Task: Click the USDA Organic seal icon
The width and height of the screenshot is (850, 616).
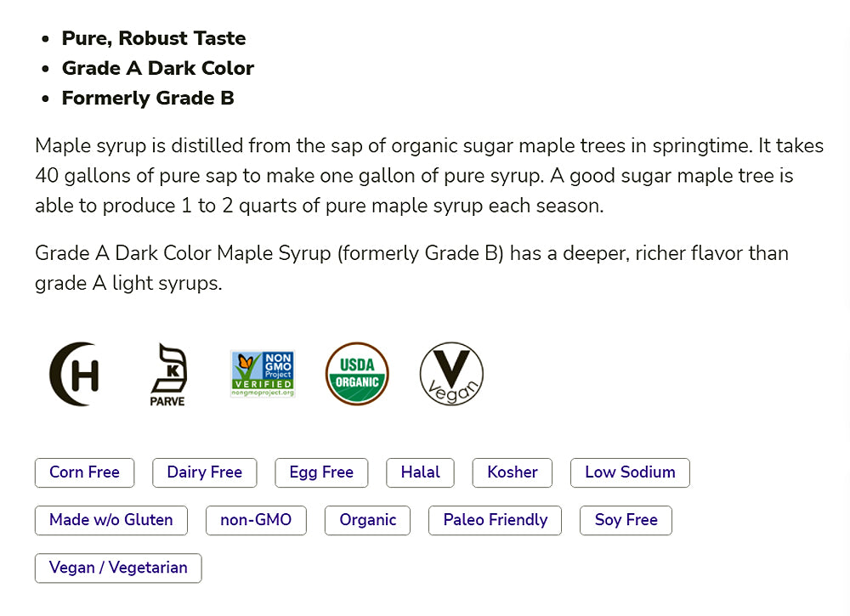Action: 357,374
